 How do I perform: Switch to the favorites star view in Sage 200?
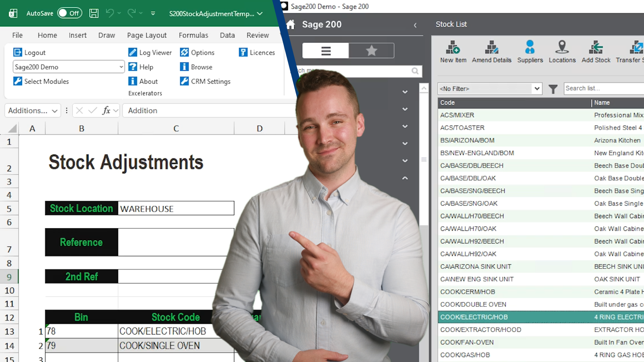(371, 50)
